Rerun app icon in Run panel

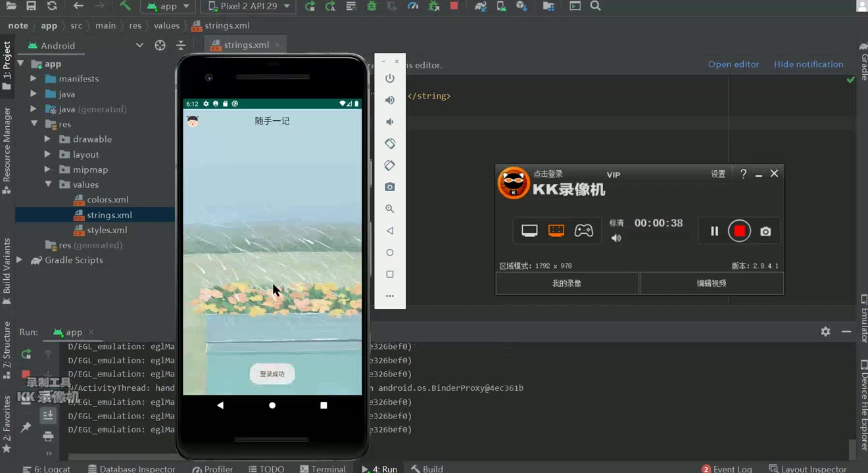click(26, 354)
